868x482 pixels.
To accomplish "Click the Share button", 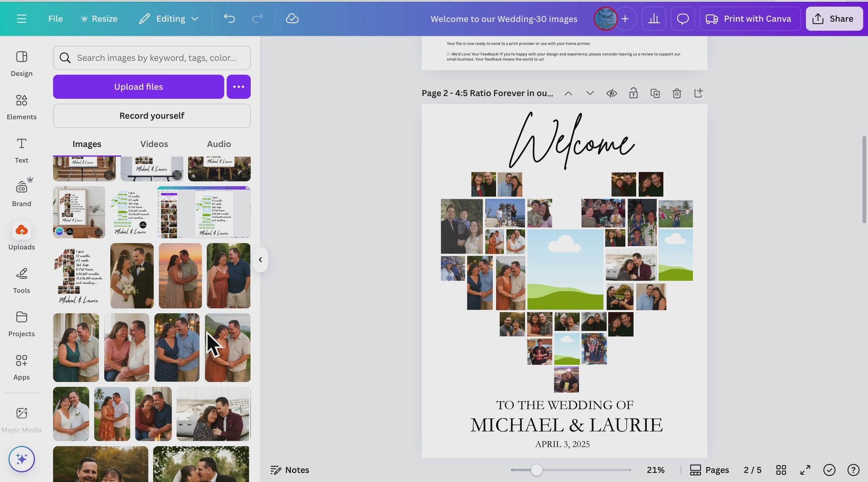I will 834,19.
